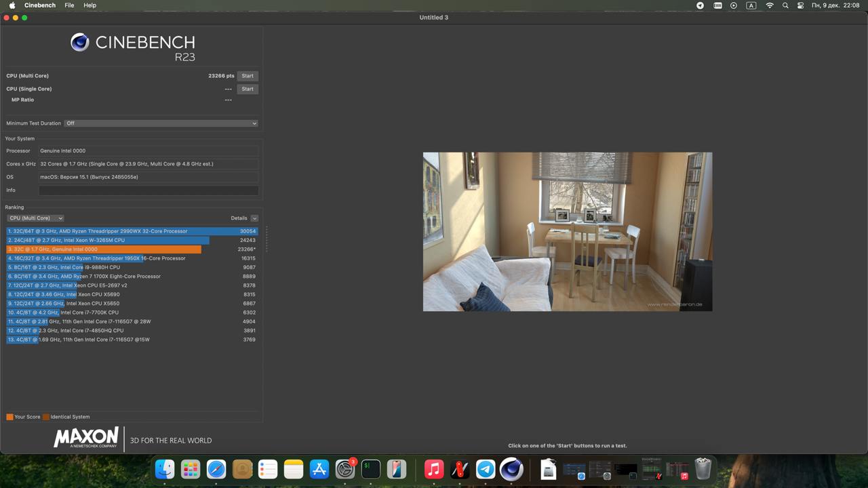
Task: Click the Maxon logo
Action: click(x=86, y=438)
